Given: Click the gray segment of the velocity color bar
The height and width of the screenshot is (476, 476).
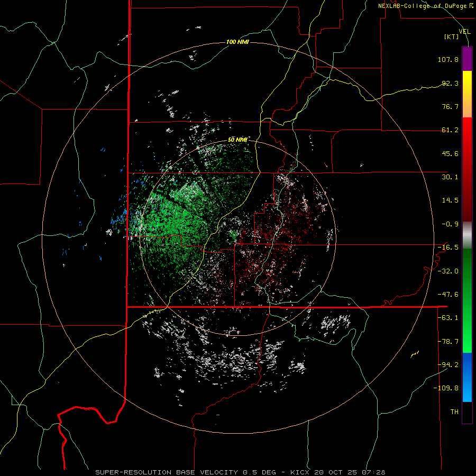Looking at the screenshot, I should coord(467,235).
